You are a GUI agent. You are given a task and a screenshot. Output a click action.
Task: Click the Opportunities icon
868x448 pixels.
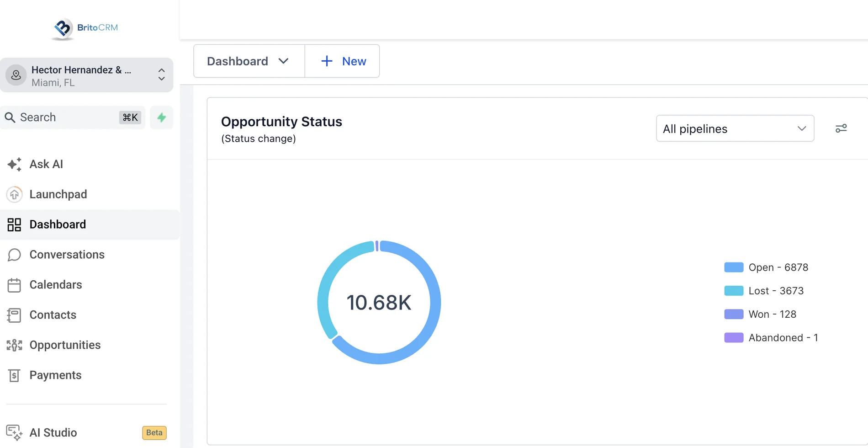click(14, 345)
